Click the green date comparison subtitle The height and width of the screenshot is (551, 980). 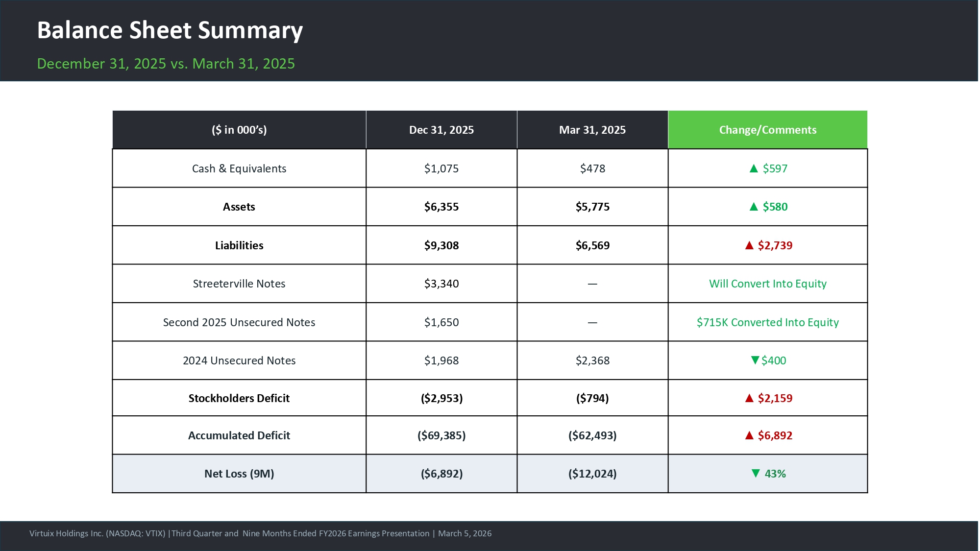pyautogui.click(x=166, y=64)
